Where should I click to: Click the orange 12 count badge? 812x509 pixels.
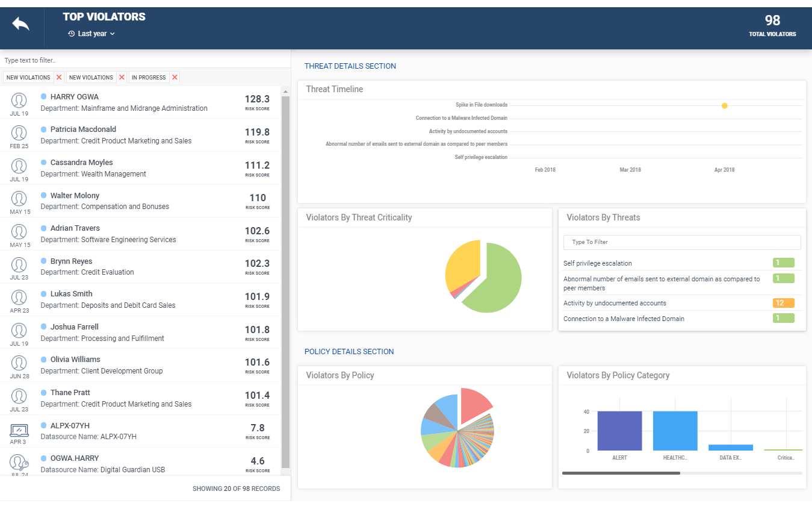tap(784, 303)
